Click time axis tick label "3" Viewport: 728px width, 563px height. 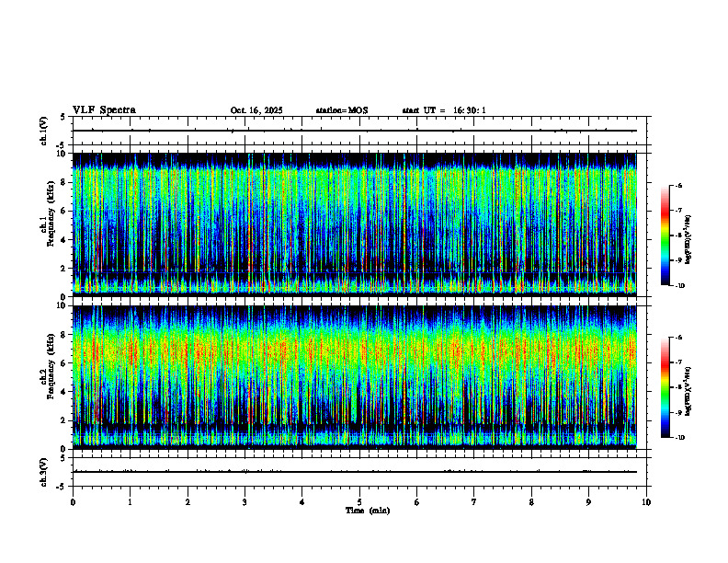click(245, 502)
